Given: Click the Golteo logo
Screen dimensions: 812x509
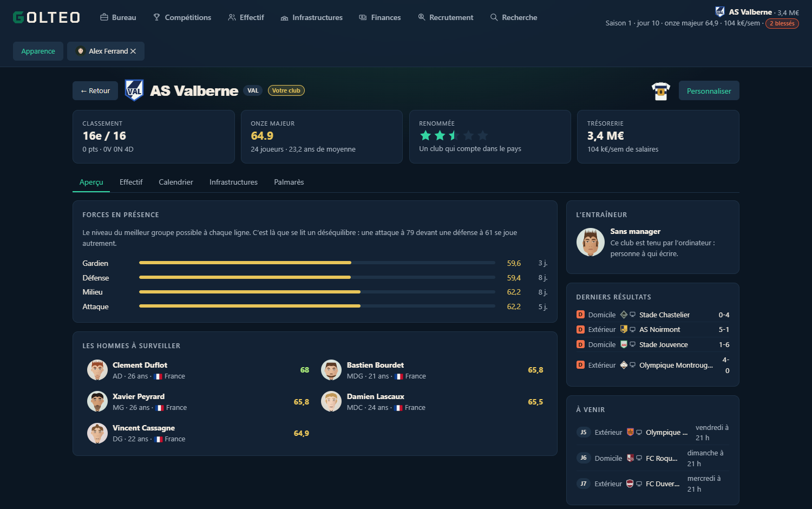Looking at the screenshot, I should tap(47, 17).
